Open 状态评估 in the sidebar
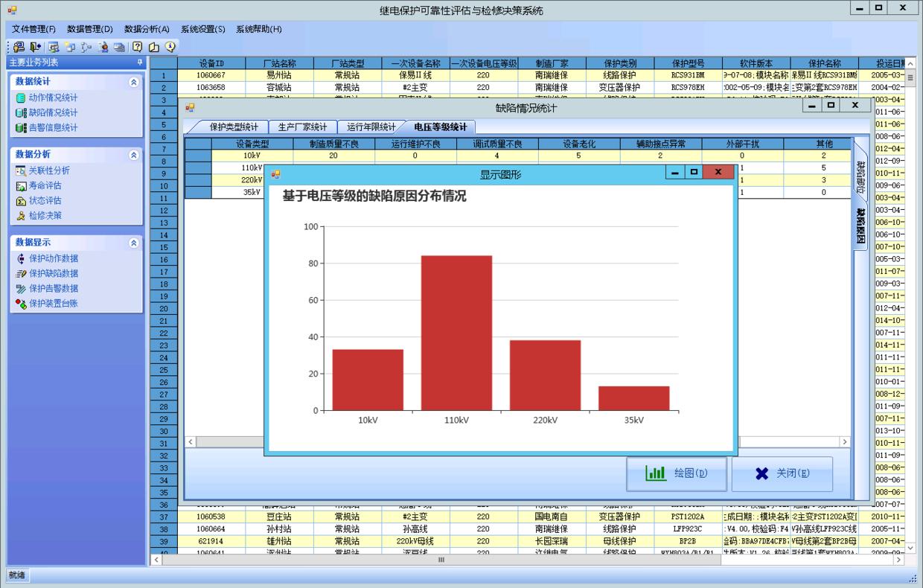 click(x=44, y=200)
